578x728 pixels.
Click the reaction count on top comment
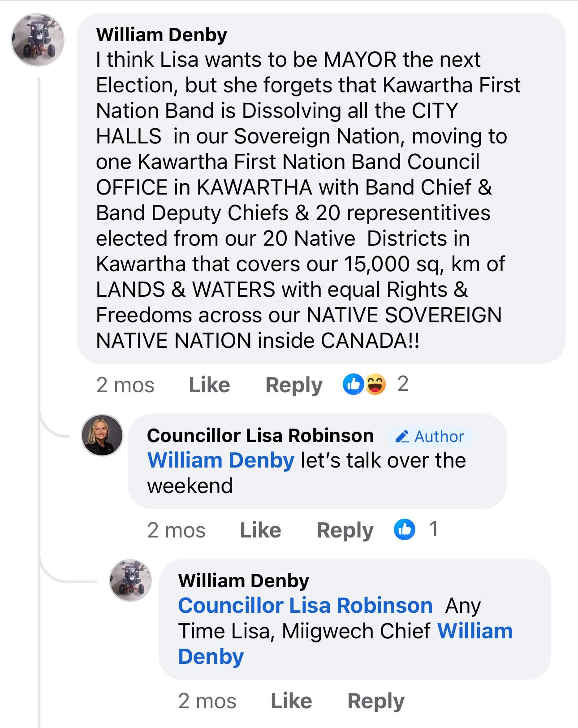[403, 384]
